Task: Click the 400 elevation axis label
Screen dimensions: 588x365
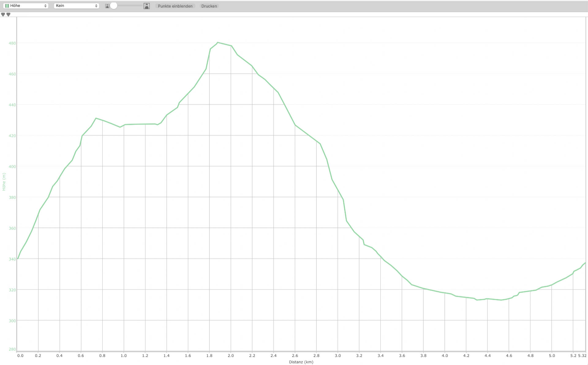Action: click(x=12, y=167)
